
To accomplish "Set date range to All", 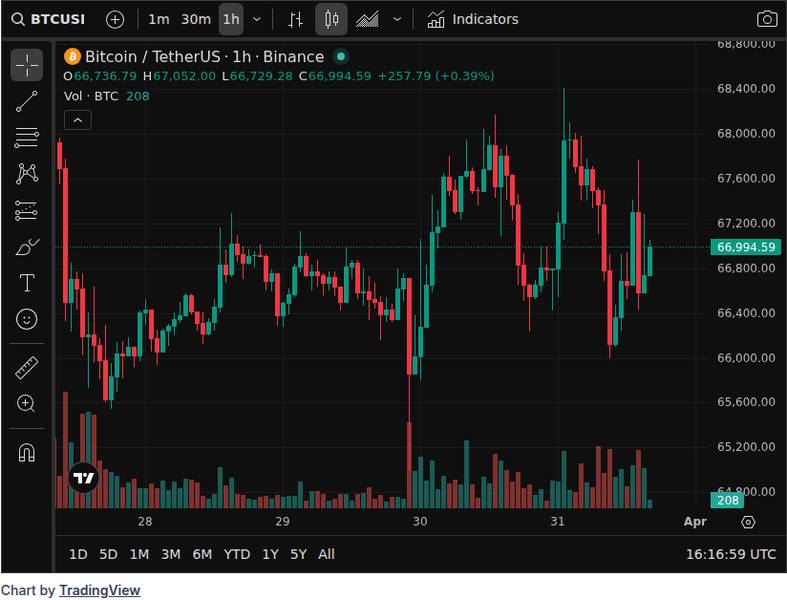I will [326, 554].
